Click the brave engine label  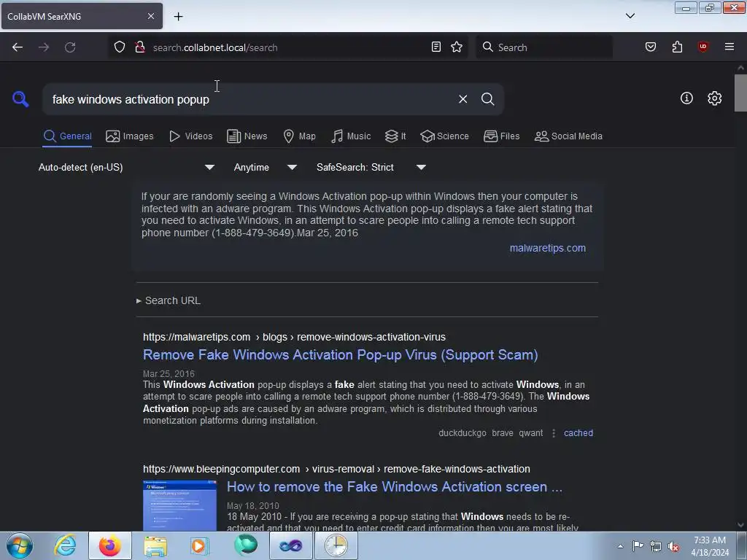[x=502, y=433]
